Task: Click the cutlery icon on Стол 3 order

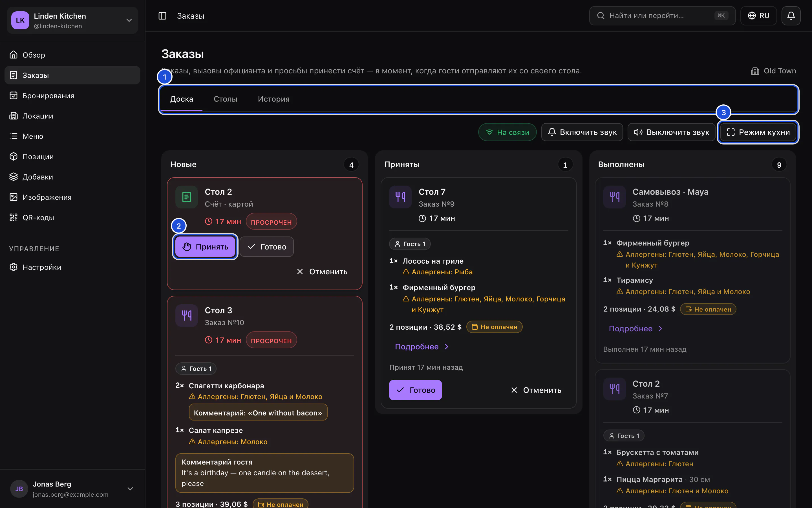Action: click(187, 316)
